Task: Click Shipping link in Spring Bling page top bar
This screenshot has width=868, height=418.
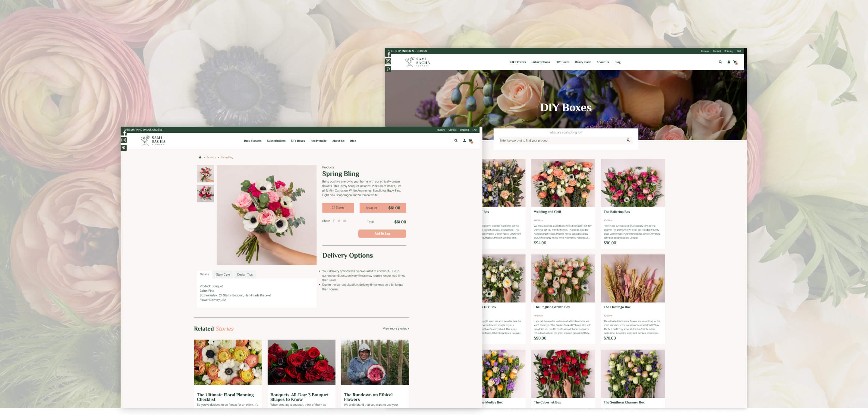Action: click(464, 130)
